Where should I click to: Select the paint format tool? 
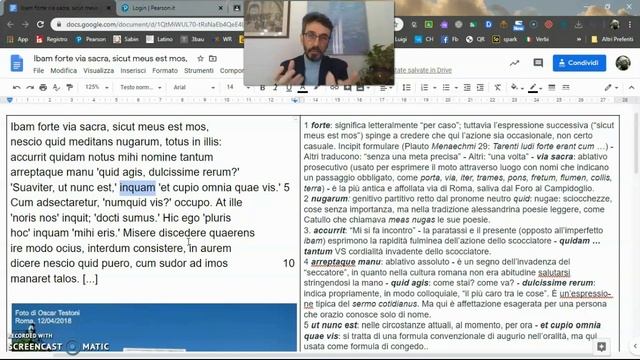[x=70, y=87]
